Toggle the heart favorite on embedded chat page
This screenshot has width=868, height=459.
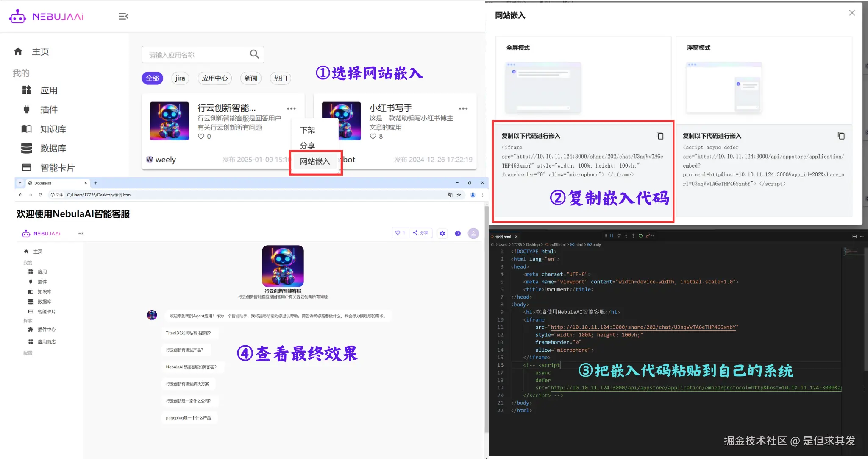point(398,233)
